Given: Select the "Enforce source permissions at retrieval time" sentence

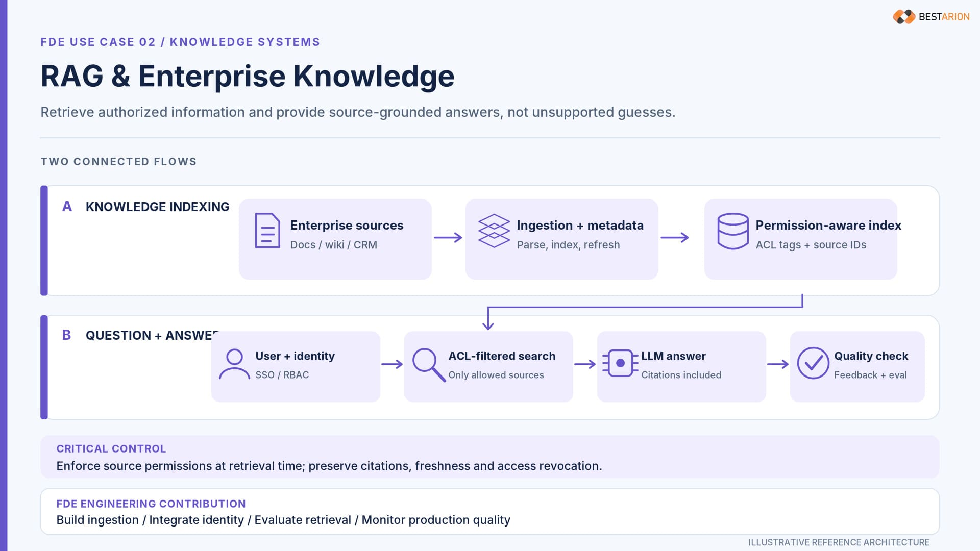Looking at the screenshot, I should pyautogui.click(x=329, y=466).
